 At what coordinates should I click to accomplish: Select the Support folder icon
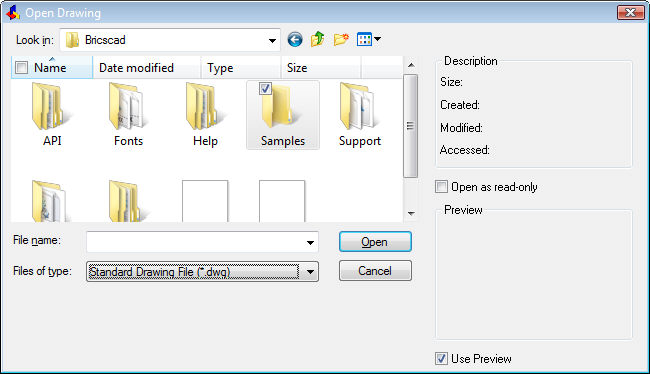[359, 107]
